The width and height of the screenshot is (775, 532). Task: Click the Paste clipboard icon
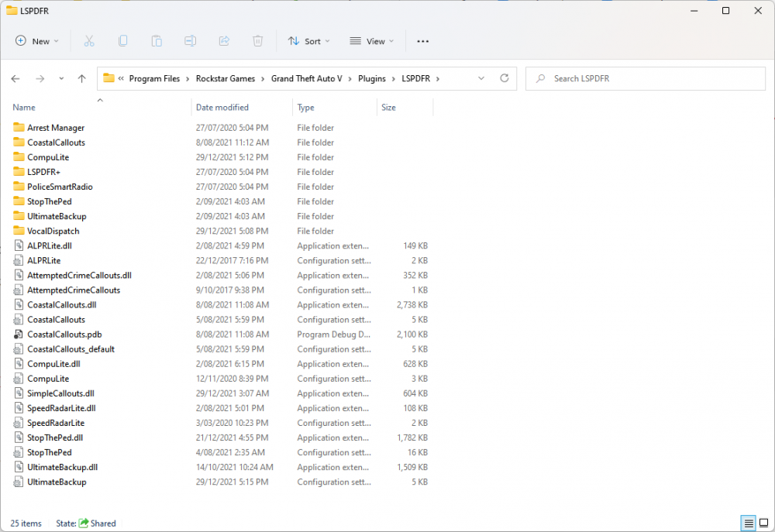pos(157,41)
